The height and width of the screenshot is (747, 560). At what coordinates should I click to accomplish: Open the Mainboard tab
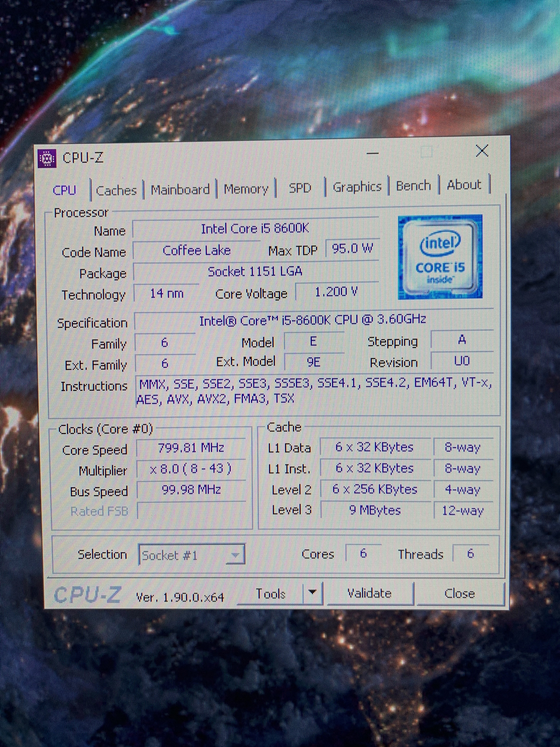pyautogui.click(x=180, y=190)
